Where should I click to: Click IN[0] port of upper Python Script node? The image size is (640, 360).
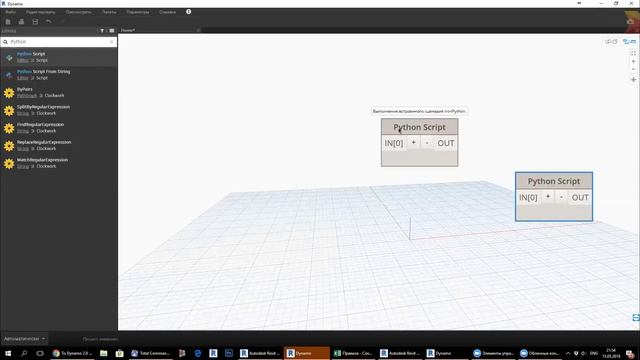tap(394, 143)
